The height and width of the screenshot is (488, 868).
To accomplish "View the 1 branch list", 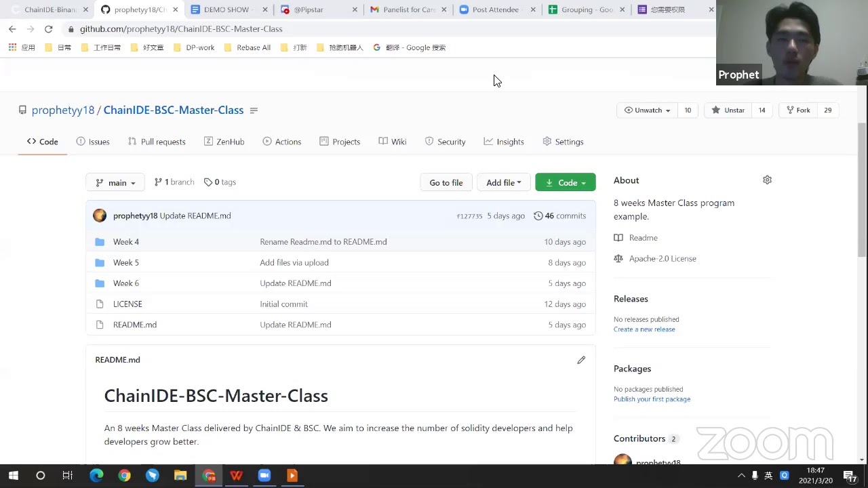I will click(x=174, y=182).
